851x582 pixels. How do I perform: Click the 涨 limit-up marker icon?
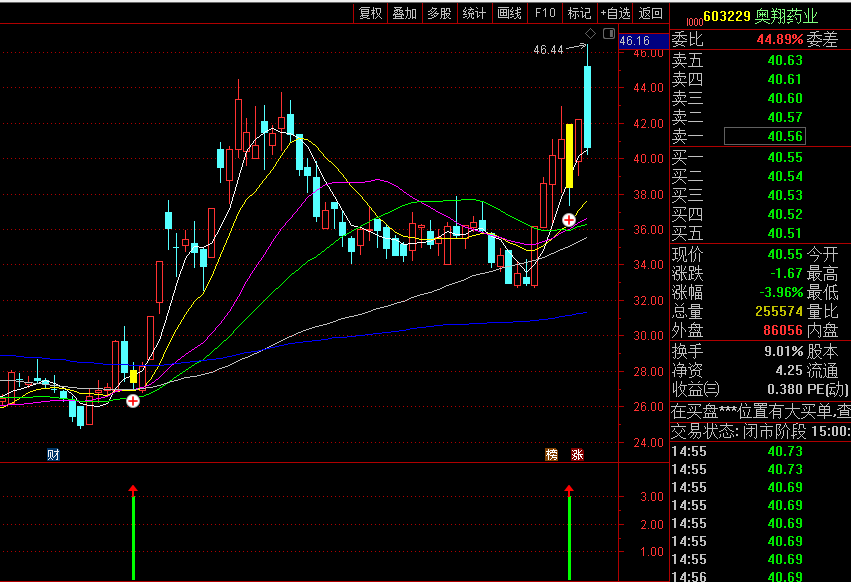point(577,454)
